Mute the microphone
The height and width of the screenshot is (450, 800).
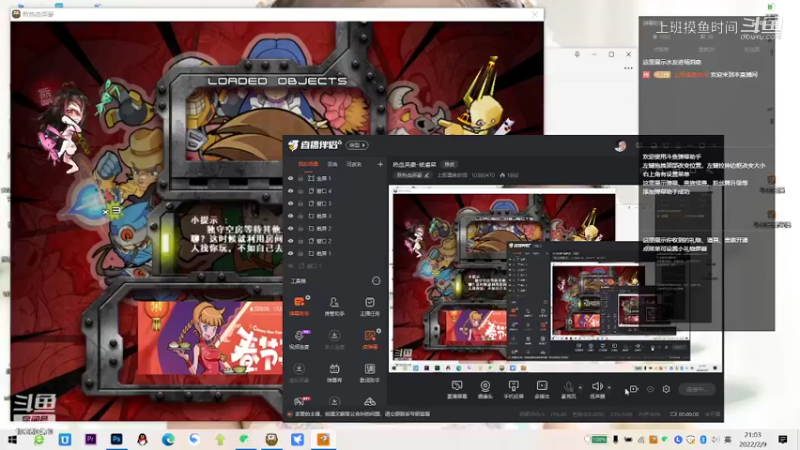(x=568, y=389)
